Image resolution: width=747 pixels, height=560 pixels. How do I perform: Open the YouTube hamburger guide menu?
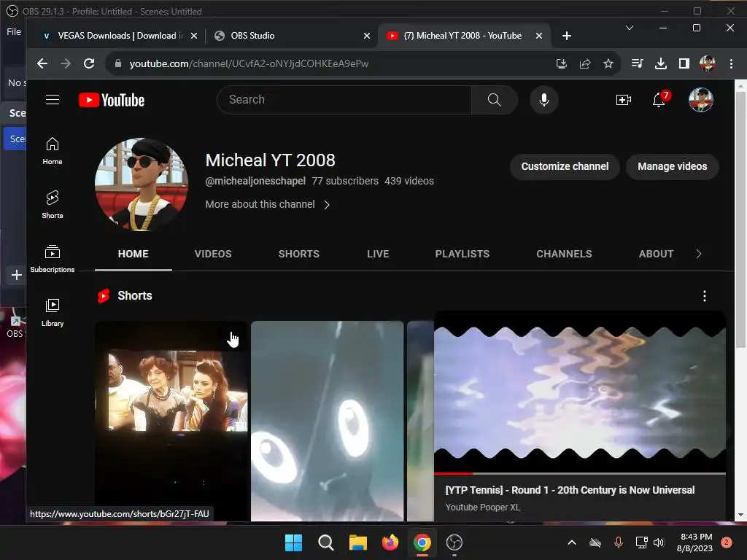[x=53, y=99]
